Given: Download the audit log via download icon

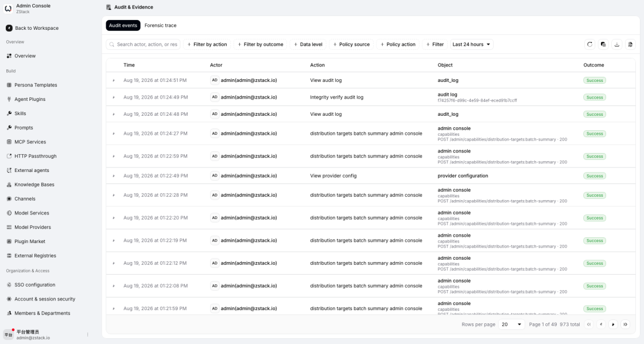Looking at the screenshot, I should 617,44.
